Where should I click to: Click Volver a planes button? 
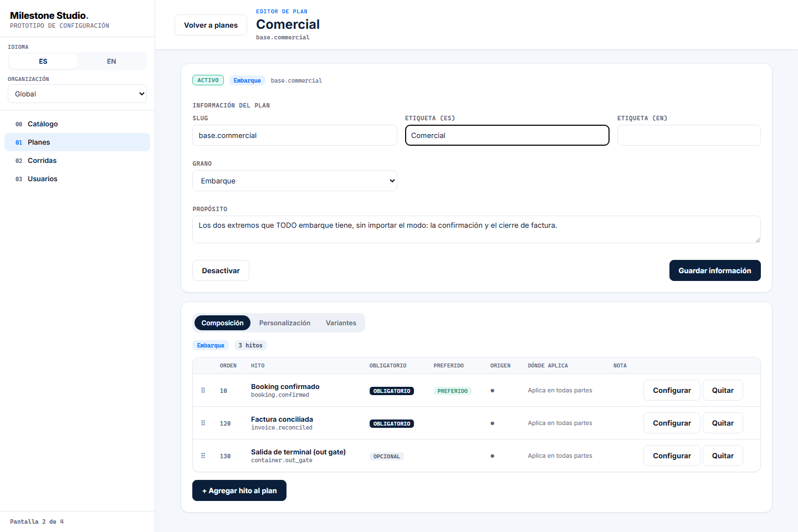(x=211, y=25)
